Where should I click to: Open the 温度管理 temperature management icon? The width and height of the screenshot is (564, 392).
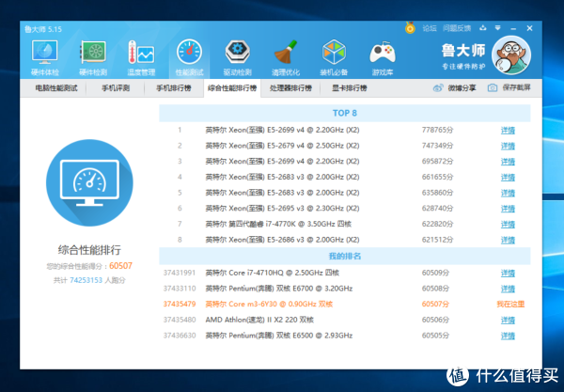click(x=141, y=57)
